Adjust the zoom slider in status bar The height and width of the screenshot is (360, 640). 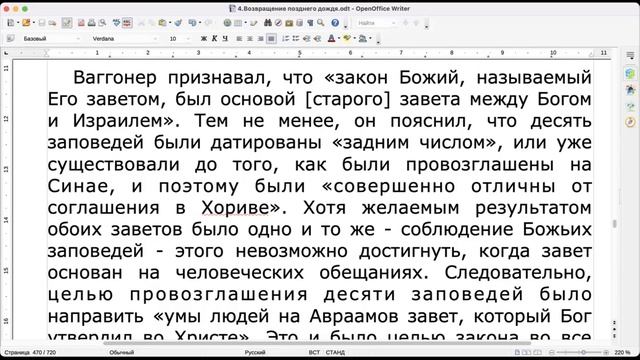[583, 352]
